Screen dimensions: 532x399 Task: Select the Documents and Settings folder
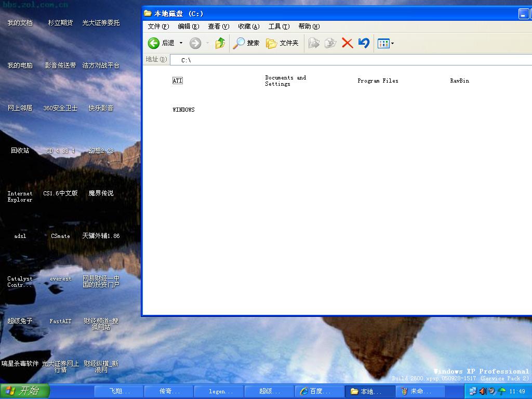click(x=285, y=81)
